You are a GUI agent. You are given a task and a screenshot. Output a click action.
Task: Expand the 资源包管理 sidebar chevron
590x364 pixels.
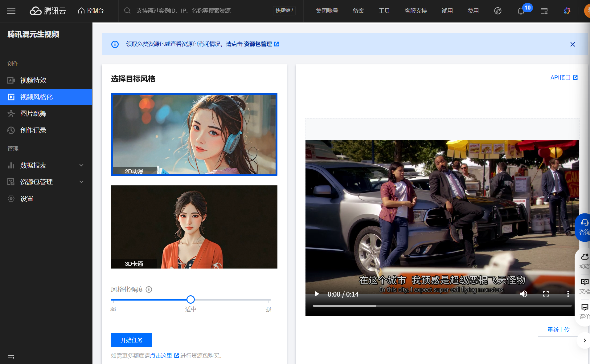[81, 182]
